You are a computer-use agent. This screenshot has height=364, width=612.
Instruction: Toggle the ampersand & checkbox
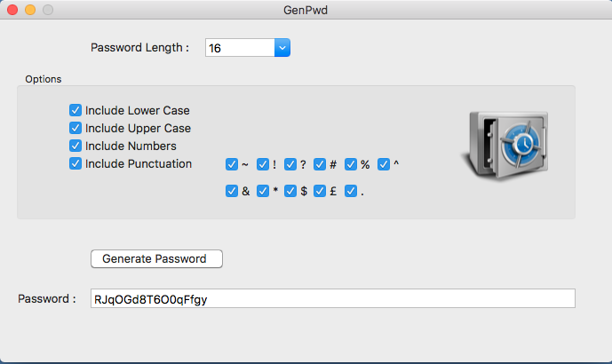coord(232,191)
